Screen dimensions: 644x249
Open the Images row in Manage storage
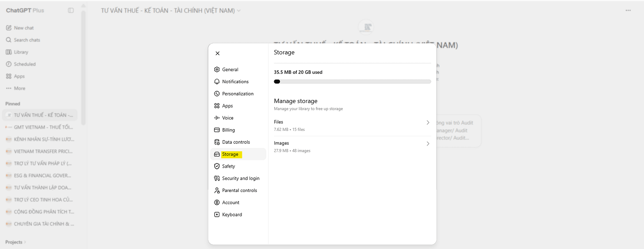[352, 146]
